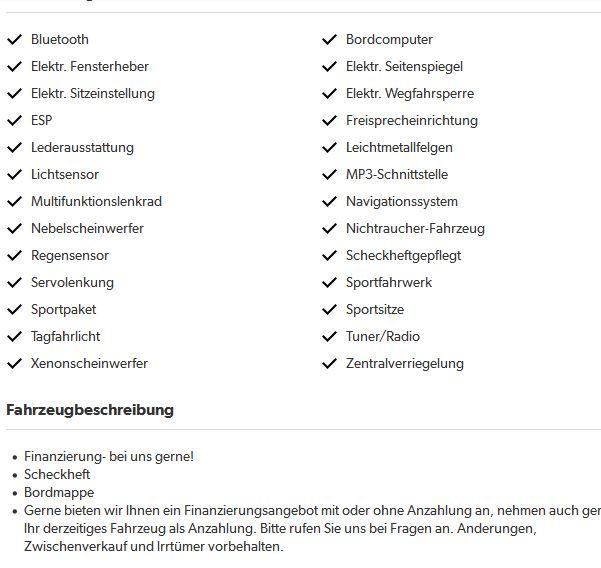Select the Tuner/Radio feature label
The width and height of the screenshot is (601, 568).
(383, 337)
